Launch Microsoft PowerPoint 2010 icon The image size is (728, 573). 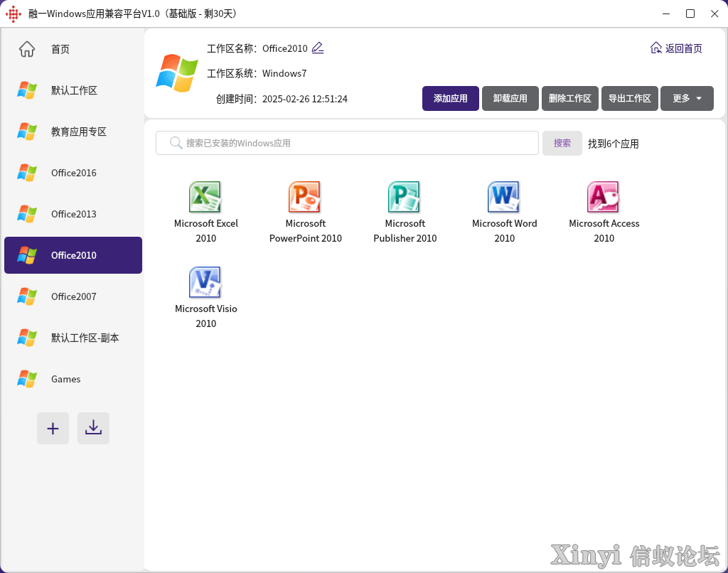pyautogui.click(x=304, y=196)
